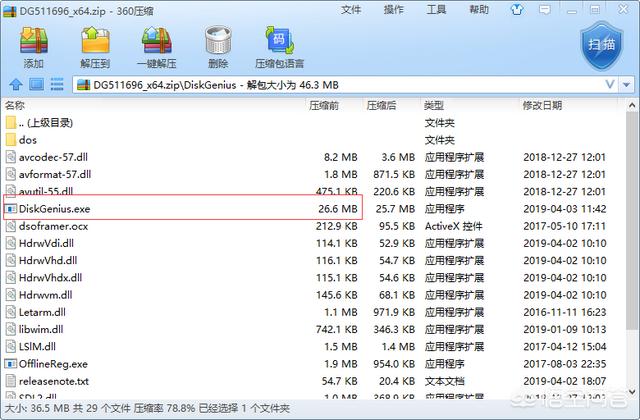This screenshot has width=640, height=420.
Task: Click the 26.6 MB size of DiskGenius.exe
Action: (338, 209)
